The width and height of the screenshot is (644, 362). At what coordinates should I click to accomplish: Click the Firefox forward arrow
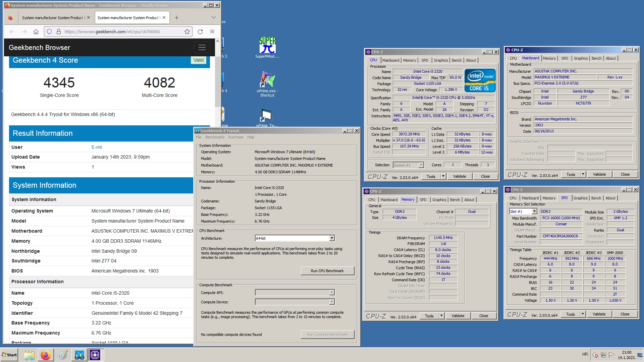[24, 32]
